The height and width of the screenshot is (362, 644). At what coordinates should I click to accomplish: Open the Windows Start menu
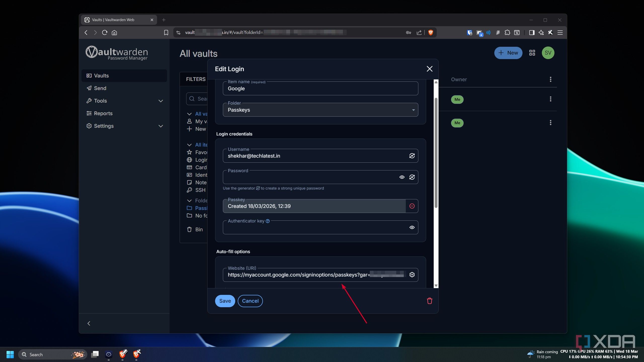tap(10, 354)
